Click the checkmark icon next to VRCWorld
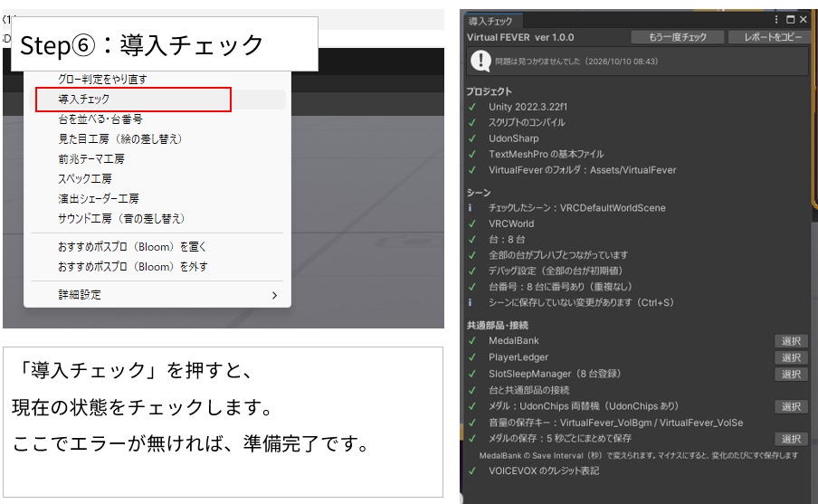818x504 pixels. coord(472,223)
